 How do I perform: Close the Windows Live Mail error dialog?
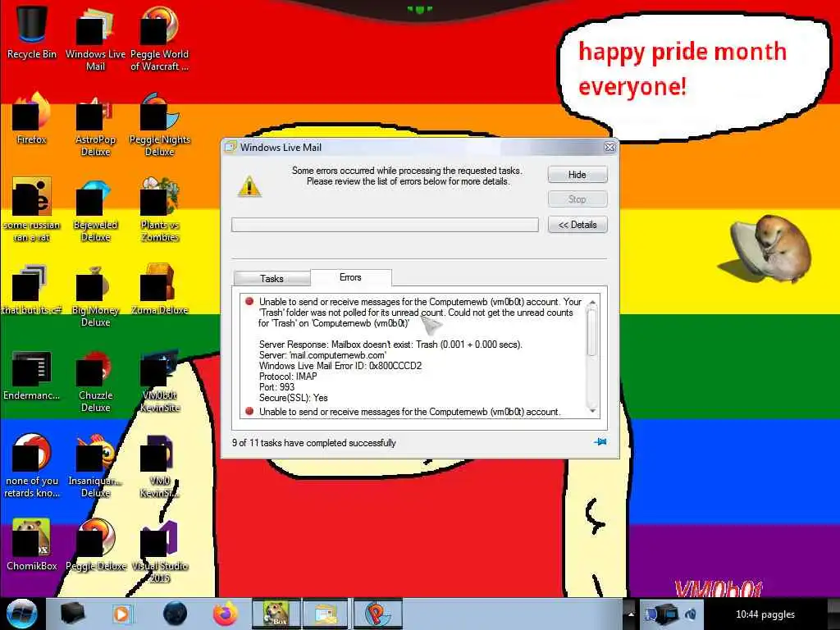pyautogui.click(x=609, y=148)
